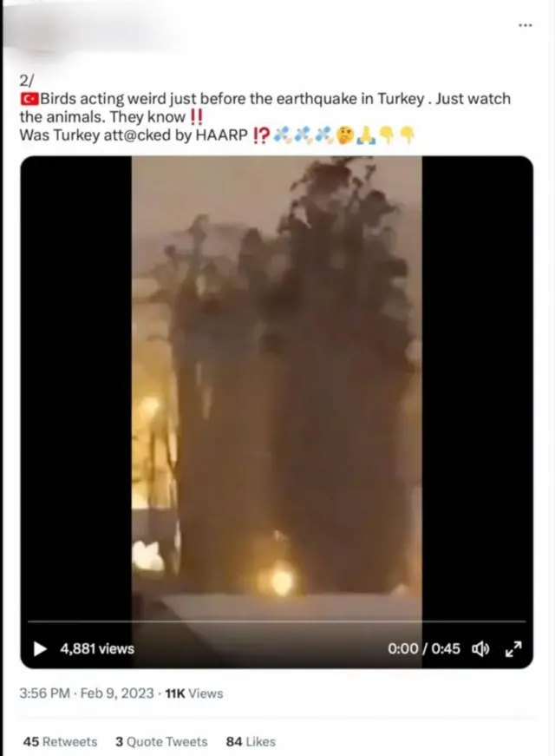Viewport: 555px width, 756px height.
Task: Mute the video with the speaker icon
Action: [x=480, y=649]
